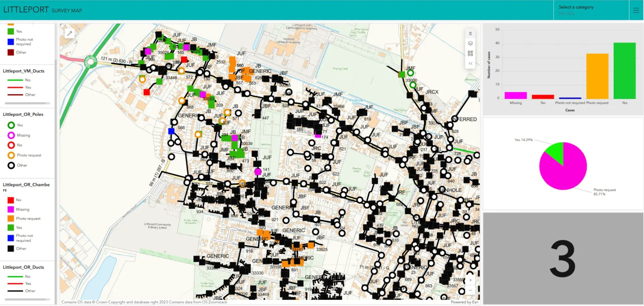The width and height of the screenshot is (644, 306).
Task: Click green No line symbol under Littleport_VM_Ducts
Action: (x=15, y=80)
